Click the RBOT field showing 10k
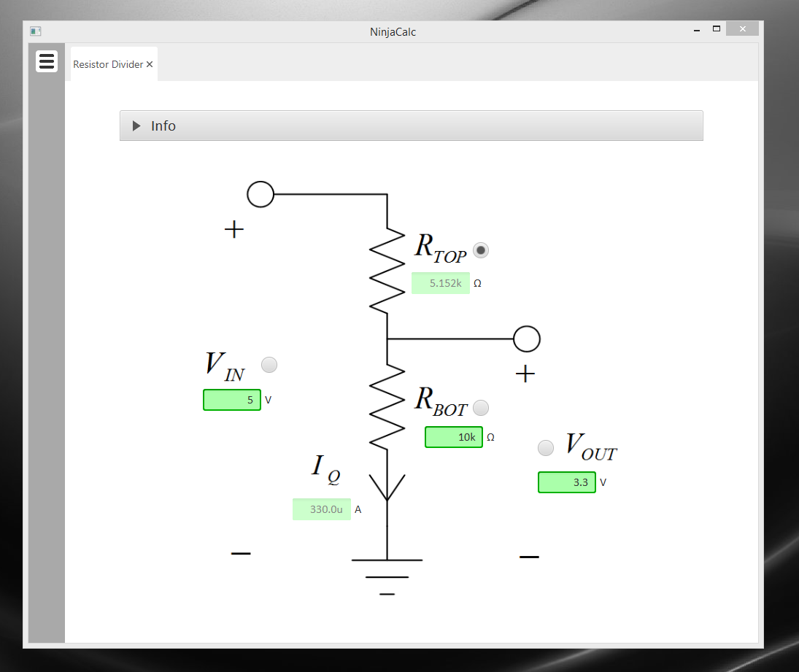The width and height of the screenshot is (799, 672). coord(453,437)
